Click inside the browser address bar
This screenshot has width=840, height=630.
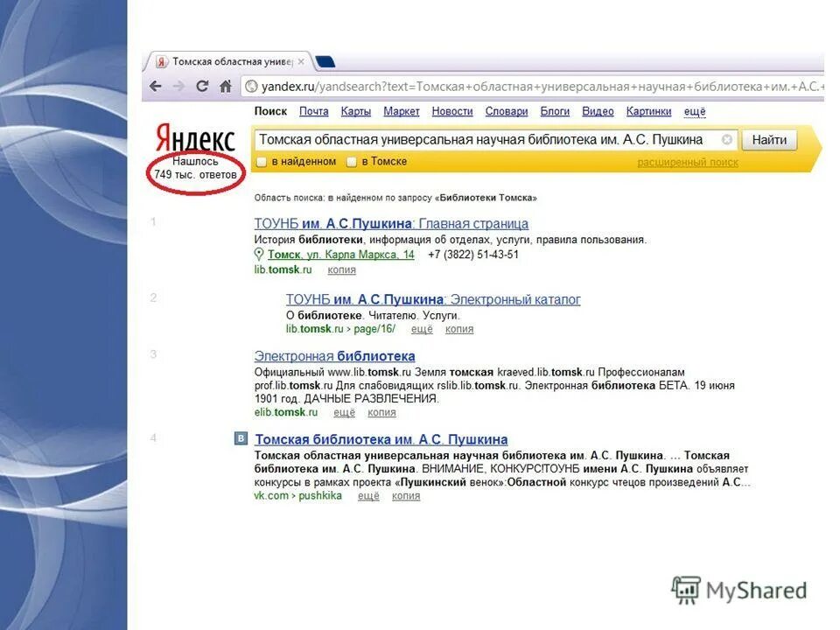pos(525,85)
